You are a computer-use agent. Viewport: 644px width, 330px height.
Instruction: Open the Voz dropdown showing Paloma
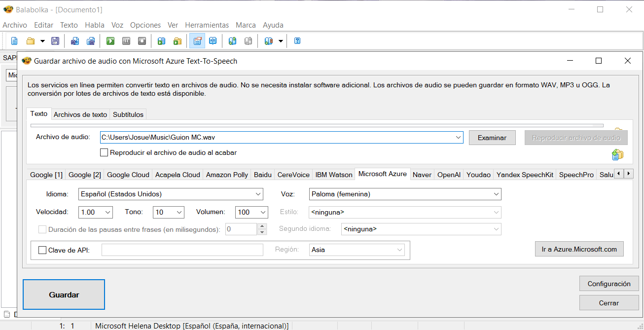click(x=405, y=194)
